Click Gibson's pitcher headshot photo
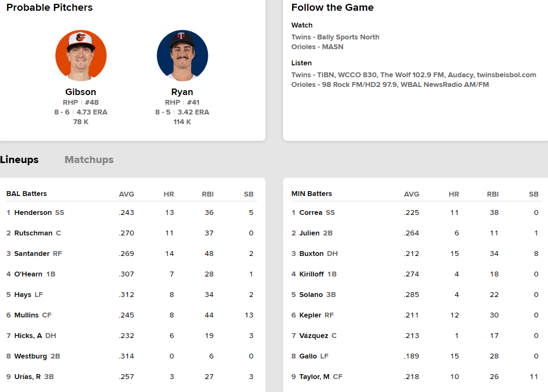 click(x=81, y=56)
